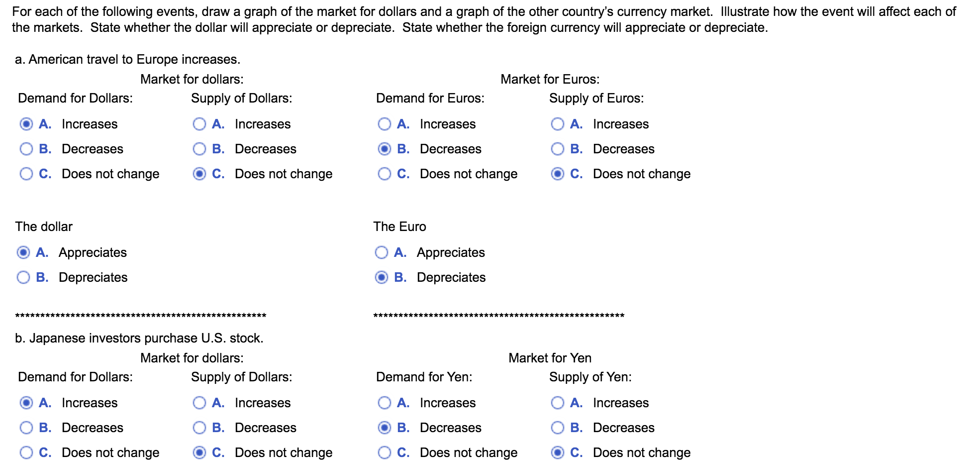The image size is (980, 460).
Task: Select "Does not change" for Demand for Dollars in part a
Action: tap(27, 173)
